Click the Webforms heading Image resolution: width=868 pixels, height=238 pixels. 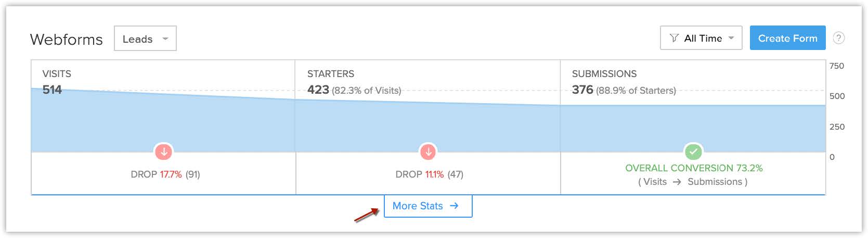coord(67,40)
